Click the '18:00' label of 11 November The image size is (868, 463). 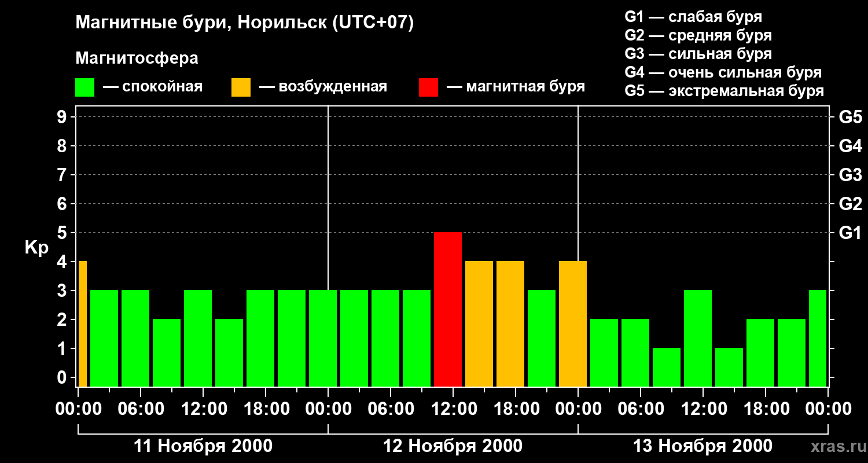266,409
